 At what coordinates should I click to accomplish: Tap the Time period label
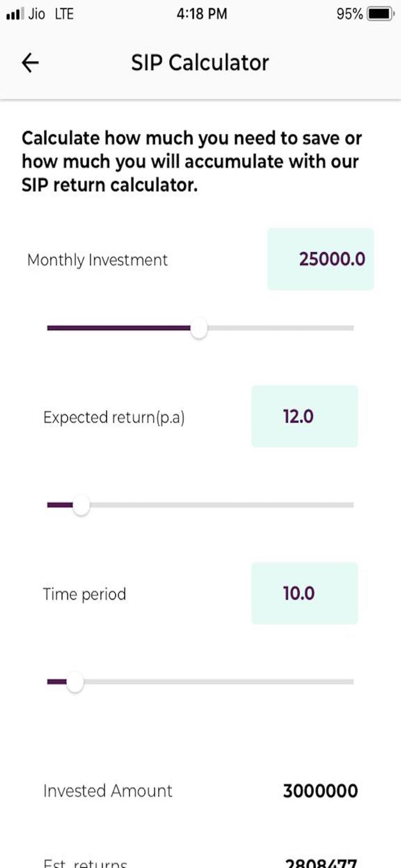85,594
